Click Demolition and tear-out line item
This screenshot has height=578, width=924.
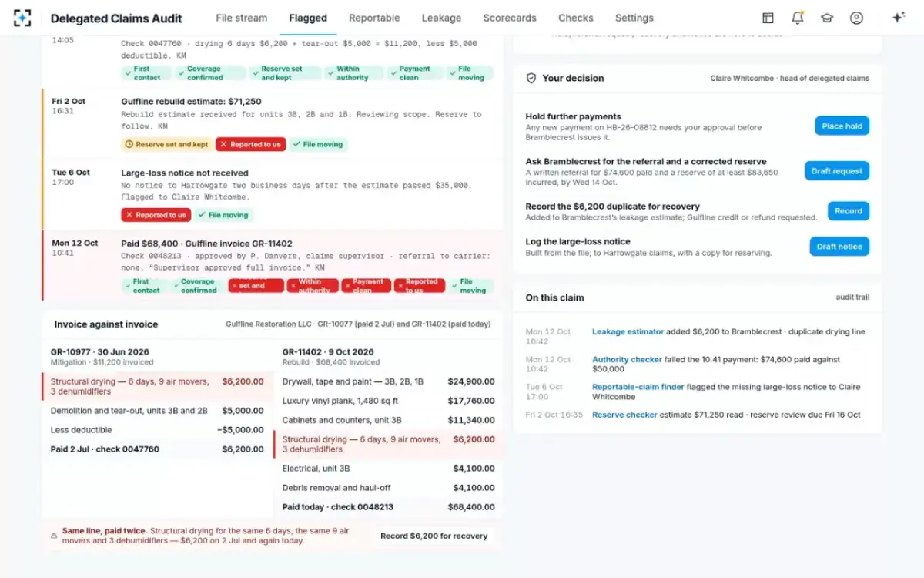coord(157,411)
